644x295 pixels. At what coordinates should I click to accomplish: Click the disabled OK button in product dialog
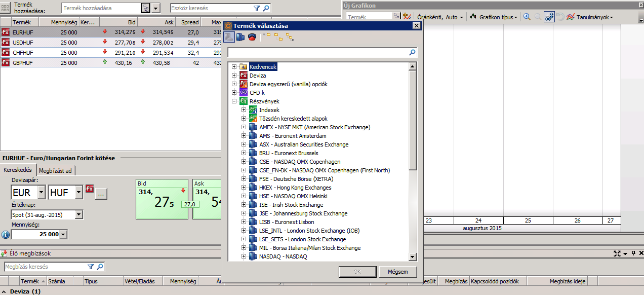357,272
